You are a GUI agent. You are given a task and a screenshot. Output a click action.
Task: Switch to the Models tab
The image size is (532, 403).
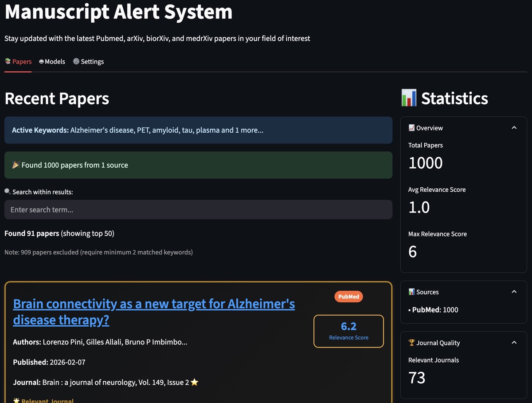[52, 62]
